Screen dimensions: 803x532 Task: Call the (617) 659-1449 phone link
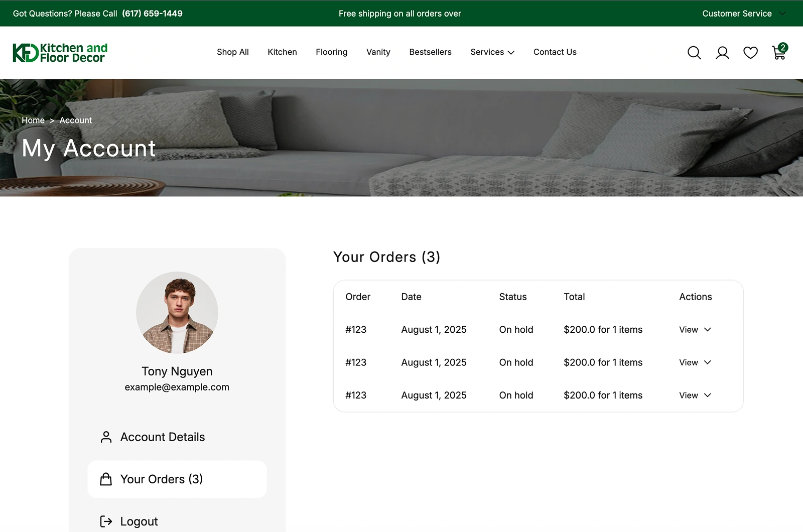152,14
